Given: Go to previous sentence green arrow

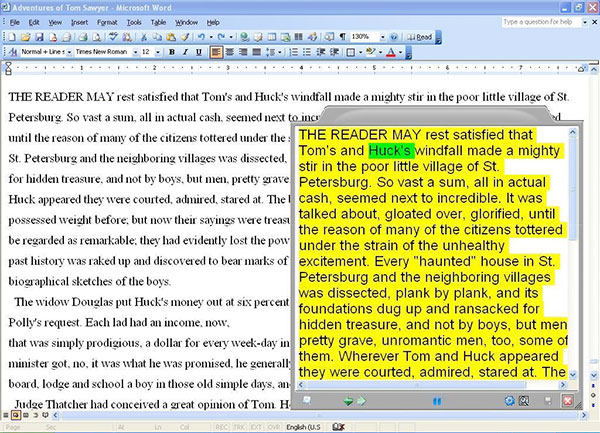Looking at the screenshot, I should [348, 401].
